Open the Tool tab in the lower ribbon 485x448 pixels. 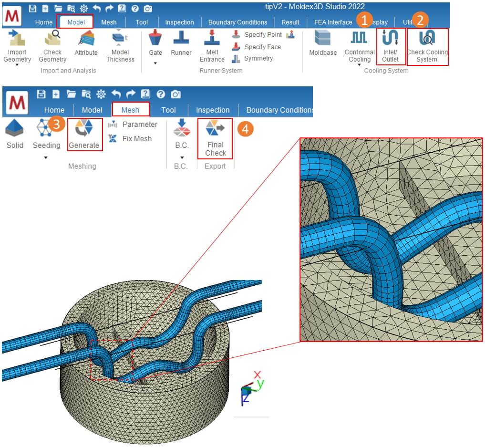tap(168, 110)
